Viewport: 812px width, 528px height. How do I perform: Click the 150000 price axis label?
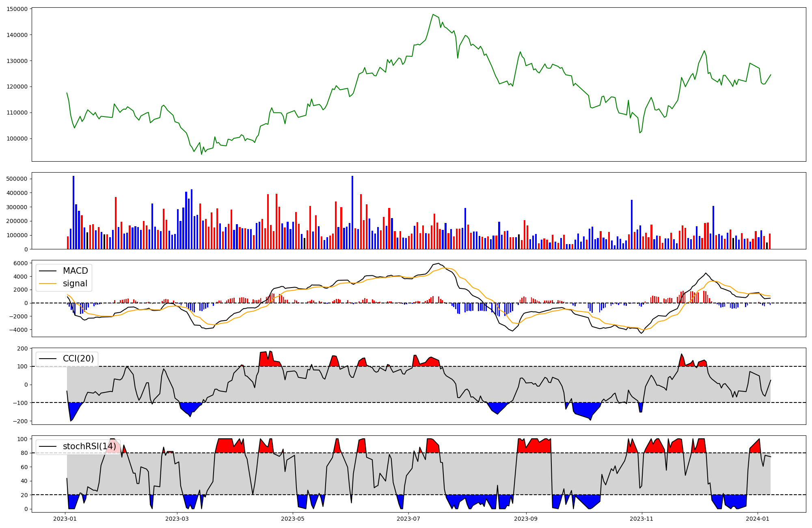[x=17, y=9]
